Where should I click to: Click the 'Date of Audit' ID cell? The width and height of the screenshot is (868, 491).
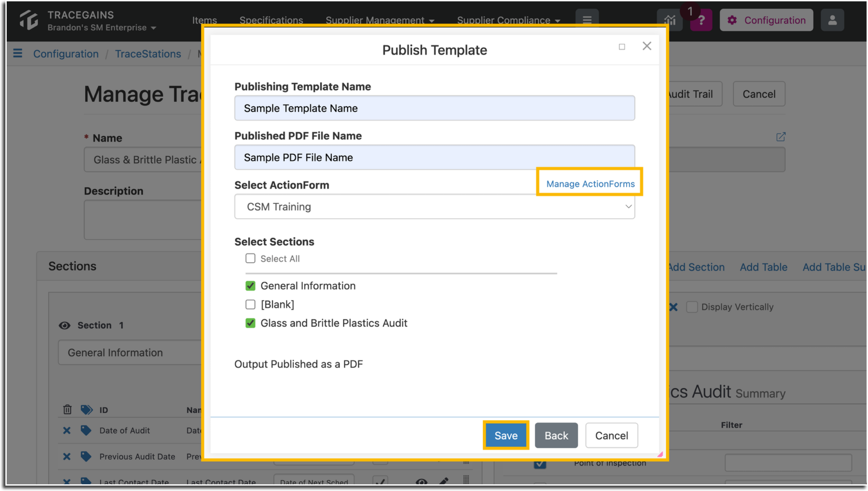tap(125, 430)
